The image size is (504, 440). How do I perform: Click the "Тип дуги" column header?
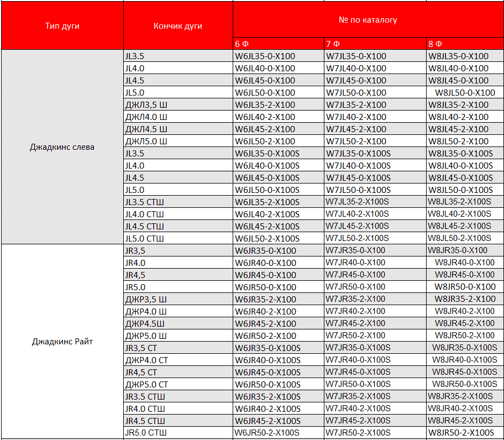(x=62, y=26)
